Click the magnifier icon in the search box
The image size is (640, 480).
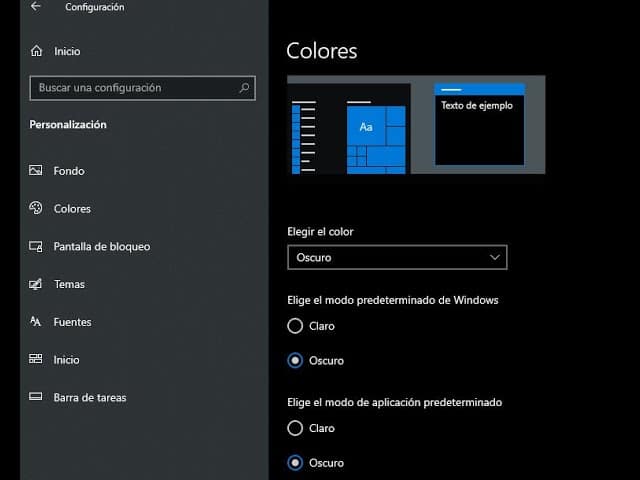(244, 88)
